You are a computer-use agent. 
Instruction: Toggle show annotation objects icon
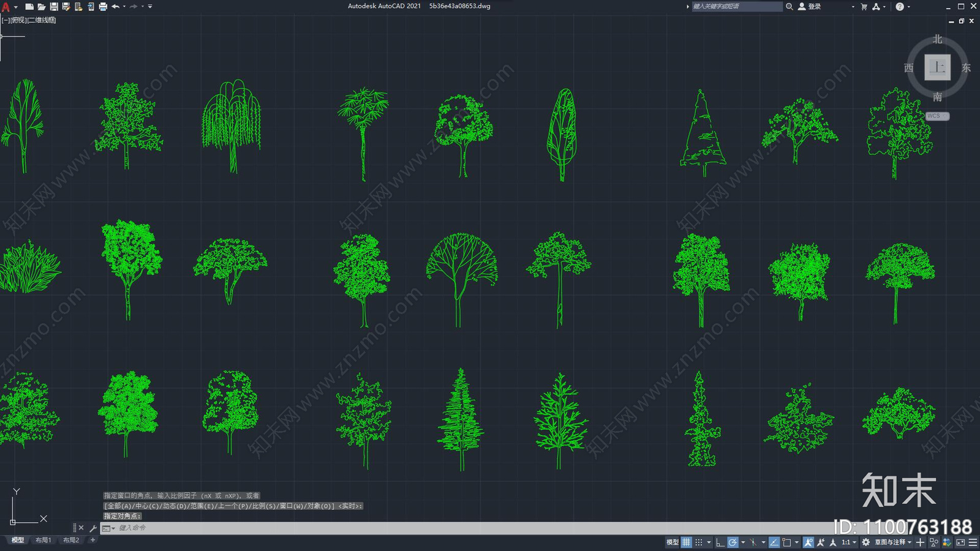(809, 542)
